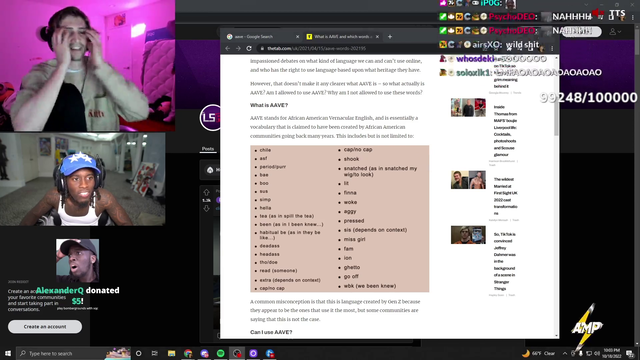Image resolution: width=640 pixels, height=360 pixels.
Task: Click the taskbar search box
Action: point(73,353)
